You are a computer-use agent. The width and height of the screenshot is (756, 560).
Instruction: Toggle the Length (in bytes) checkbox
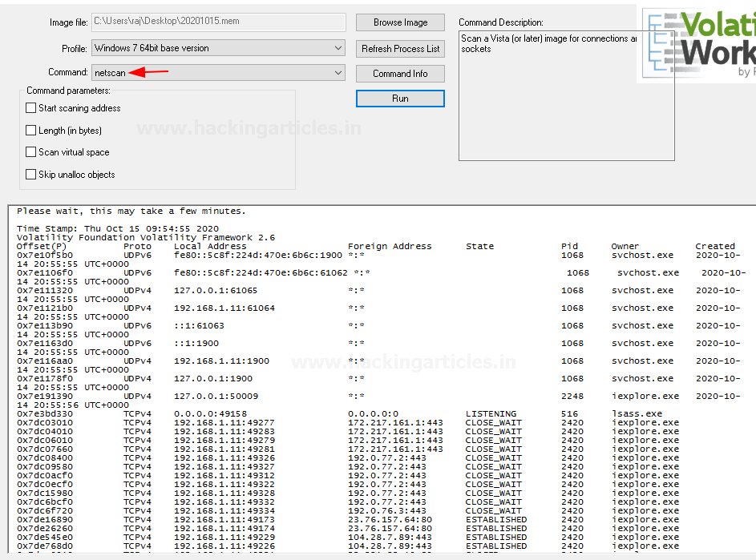31,131
